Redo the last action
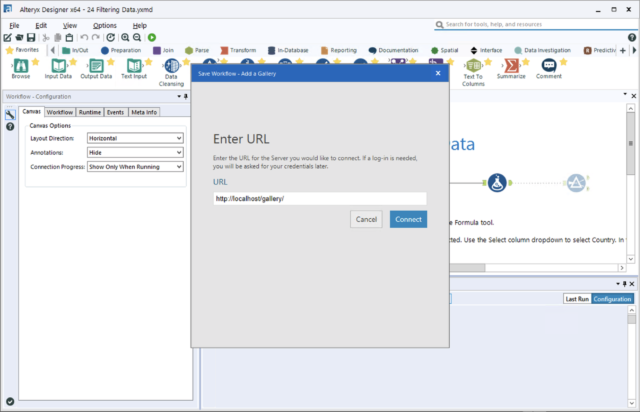 pos(96,38)
